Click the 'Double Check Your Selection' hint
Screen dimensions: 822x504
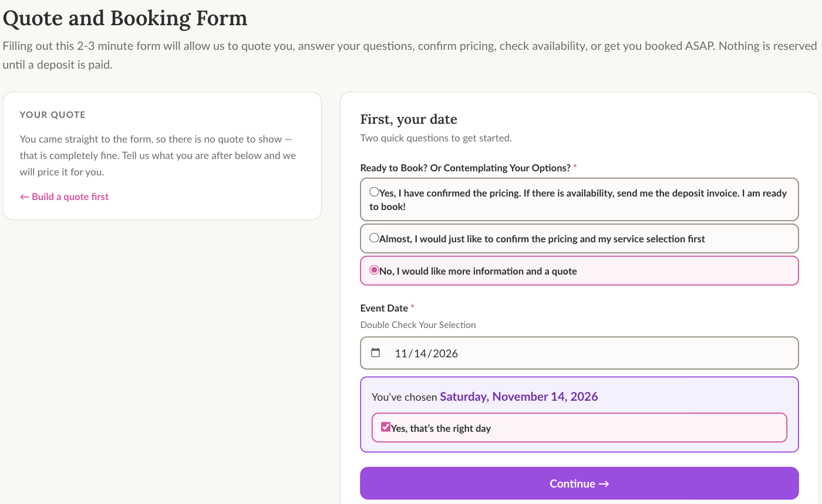418,324
